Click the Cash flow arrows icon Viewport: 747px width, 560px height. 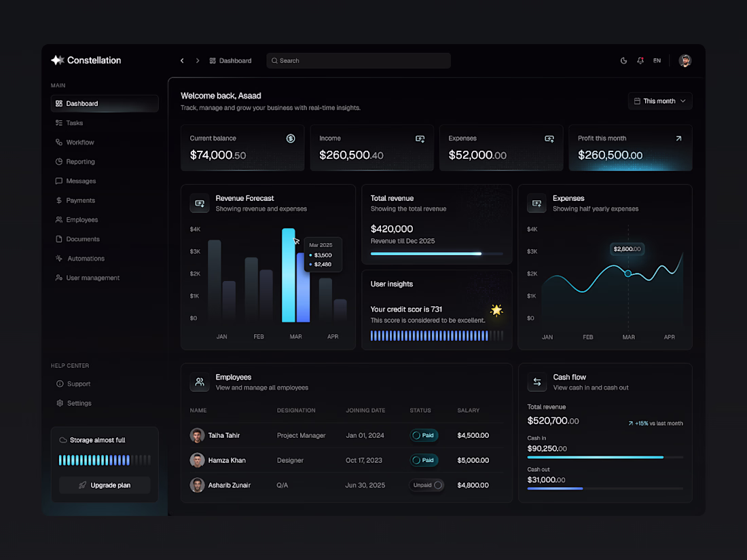pyautogui.click(x=537, y=382)
